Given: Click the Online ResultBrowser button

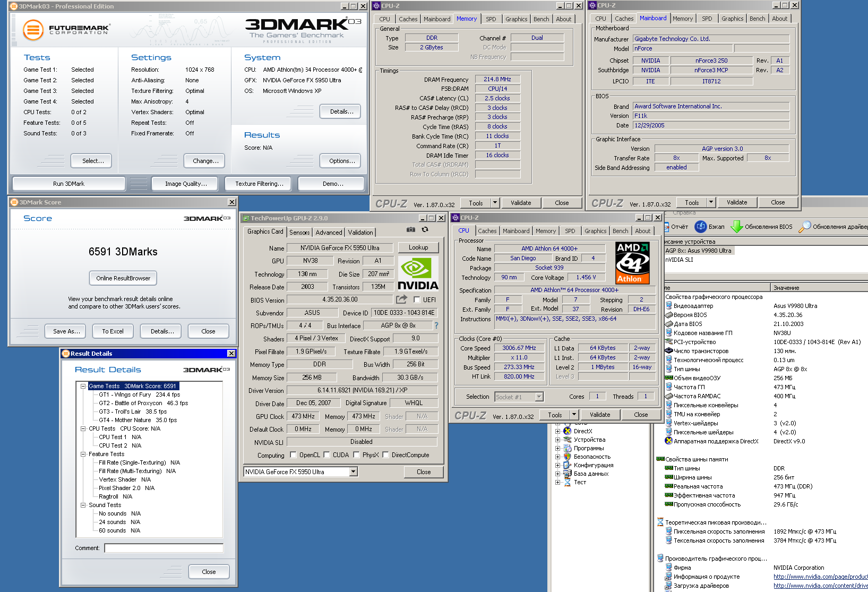Looking at the screenshot, I should tap(123, 278).
